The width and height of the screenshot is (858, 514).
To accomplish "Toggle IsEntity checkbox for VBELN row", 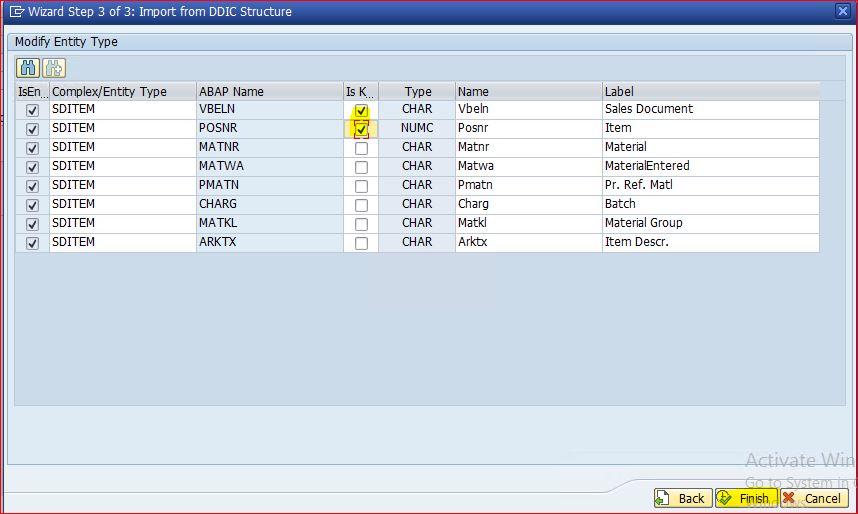I will (32, 110).
